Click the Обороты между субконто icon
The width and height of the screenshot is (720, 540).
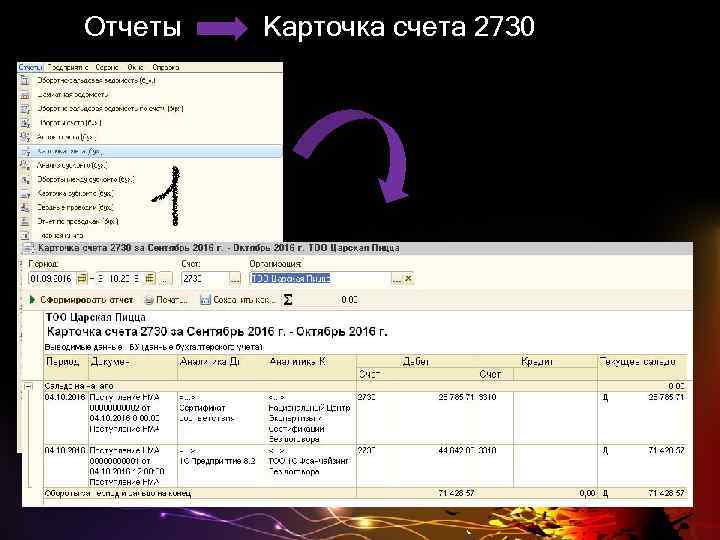coord(26,180)
